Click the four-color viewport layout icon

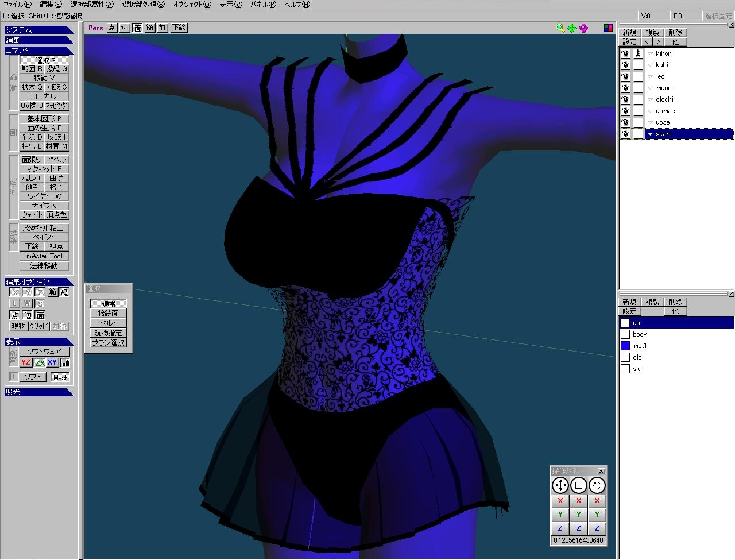click(x=608, y=28)
